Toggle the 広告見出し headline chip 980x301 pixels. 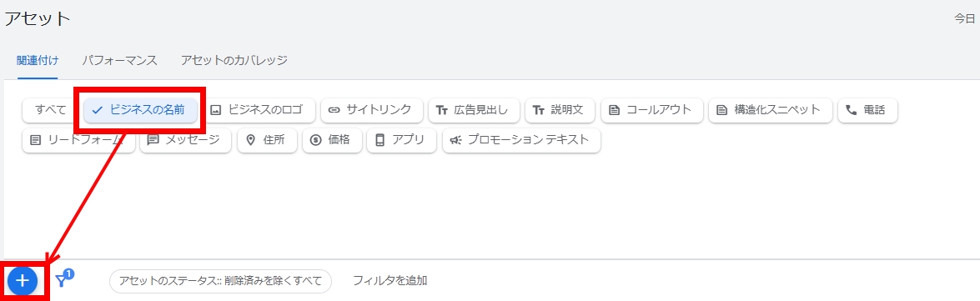[474, 110]
